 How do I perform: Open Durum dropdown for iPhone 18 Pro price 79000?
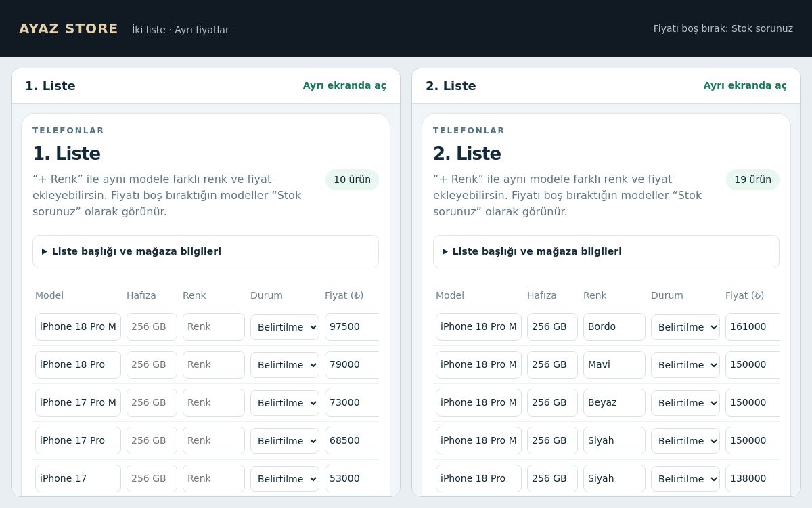coord(285,364)
